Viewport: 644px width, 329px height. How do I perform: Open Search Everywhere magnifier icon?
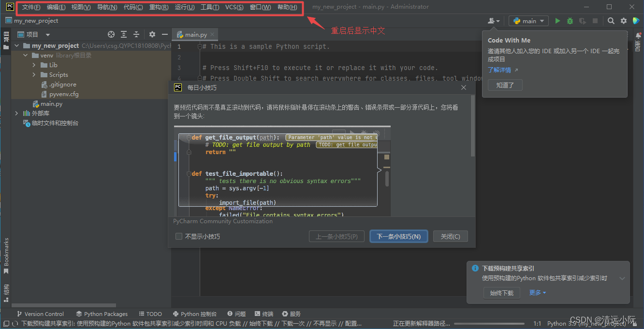click(611, 21)
